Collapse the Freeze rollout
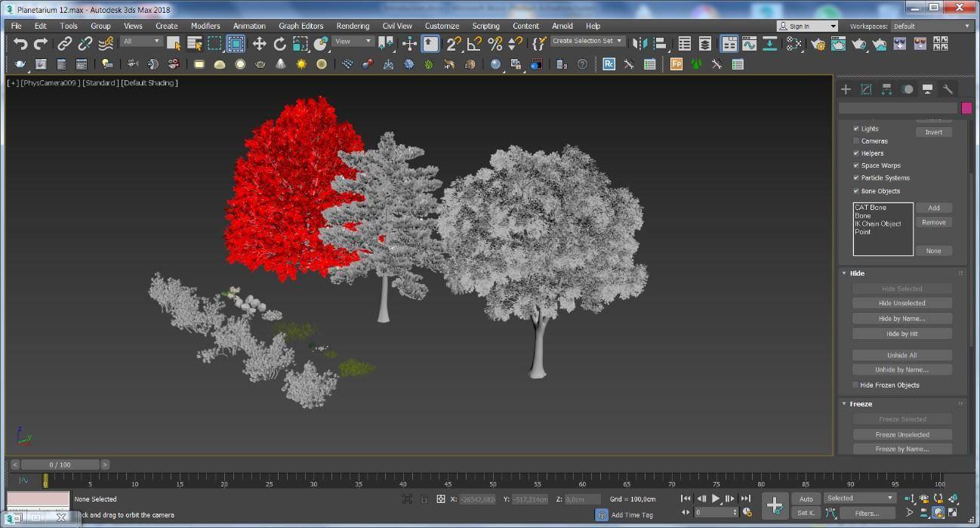Screen dimensions: 980x528 pos(860,404)
